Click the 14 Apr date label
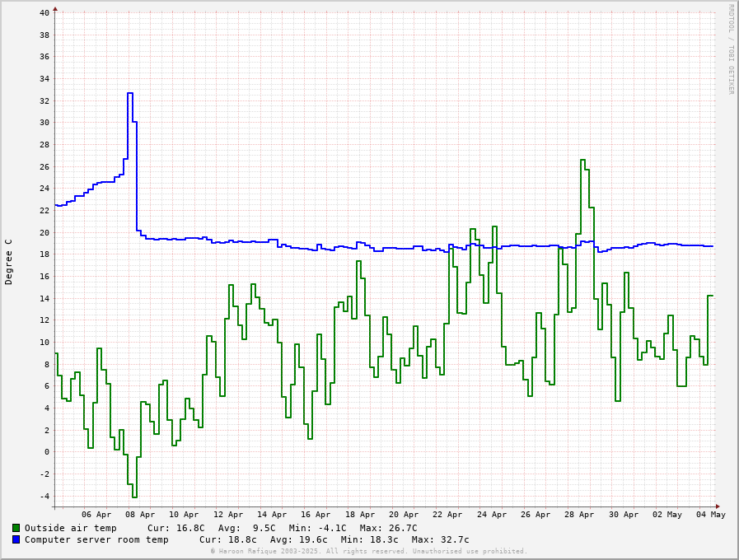739x560 pixels. 273,515
